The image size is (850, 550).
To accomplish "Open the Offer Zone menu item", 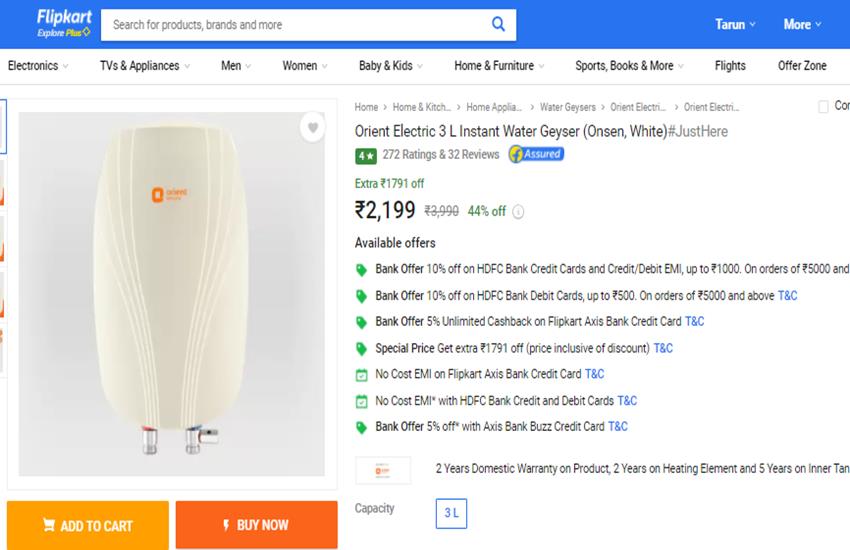I will point(802,66).
